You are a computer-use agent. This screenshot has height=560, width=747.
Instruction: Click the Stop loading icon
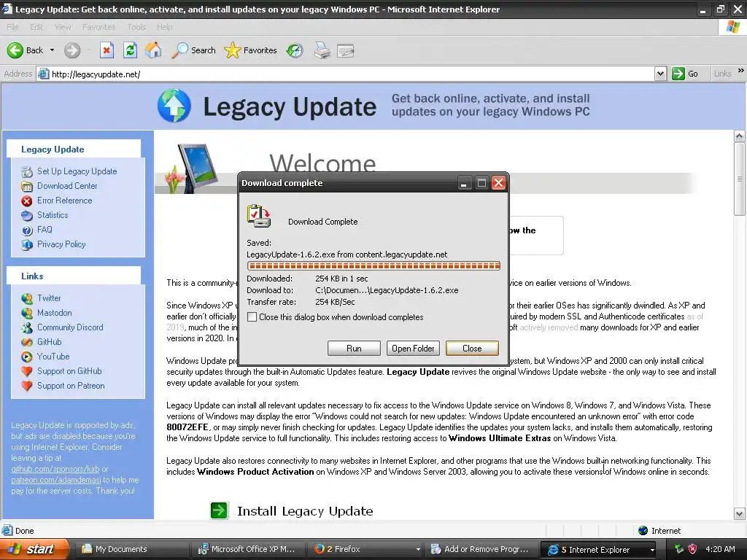[x=107, y=50]
